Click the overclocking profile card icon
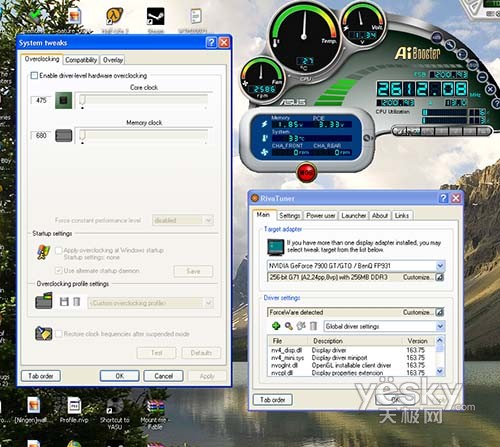500x447 pixels. (x=44, y=300)
